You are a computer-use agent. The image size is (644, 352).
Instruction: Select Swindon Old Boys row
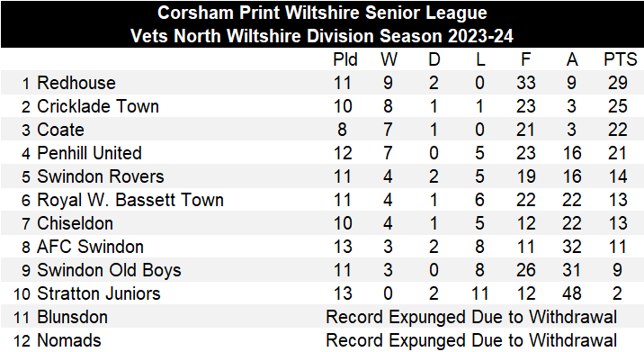pyautogui.click(x=322, y=270)
